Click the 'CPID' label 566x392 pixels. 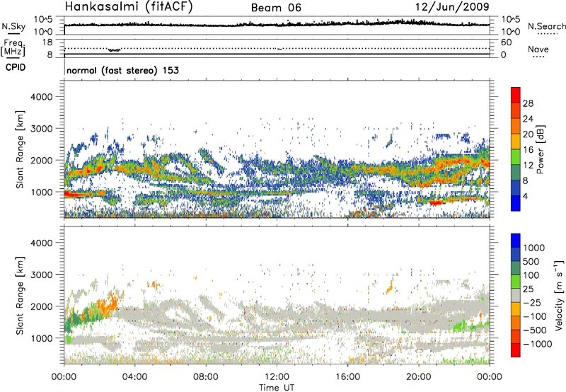coord(16,67)
